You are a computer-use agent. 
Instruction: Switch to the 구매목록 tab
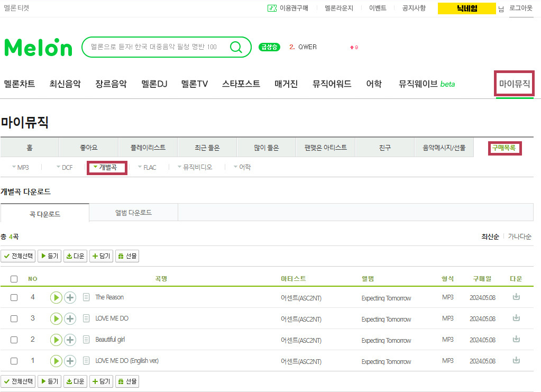504,148
